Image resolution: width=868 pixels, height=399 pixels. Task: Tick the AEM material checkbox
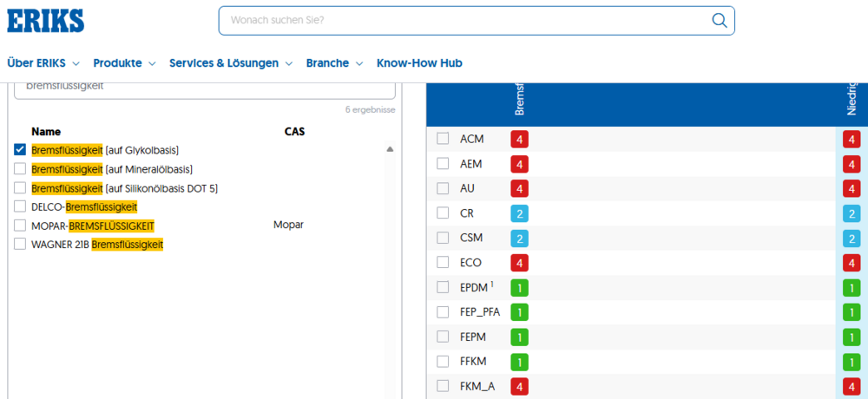point(443,164)
